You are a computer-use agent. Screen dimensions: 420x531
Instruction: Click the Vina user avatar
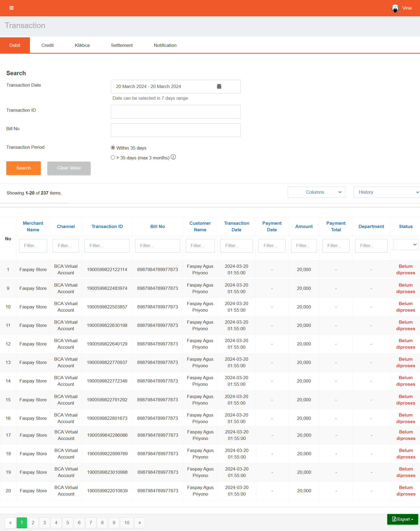click(395, 8)
